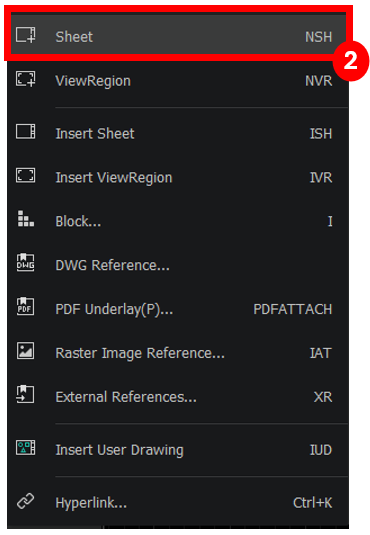
Task: Click the DWG Reference icon
Action: (x=26, y=263)
